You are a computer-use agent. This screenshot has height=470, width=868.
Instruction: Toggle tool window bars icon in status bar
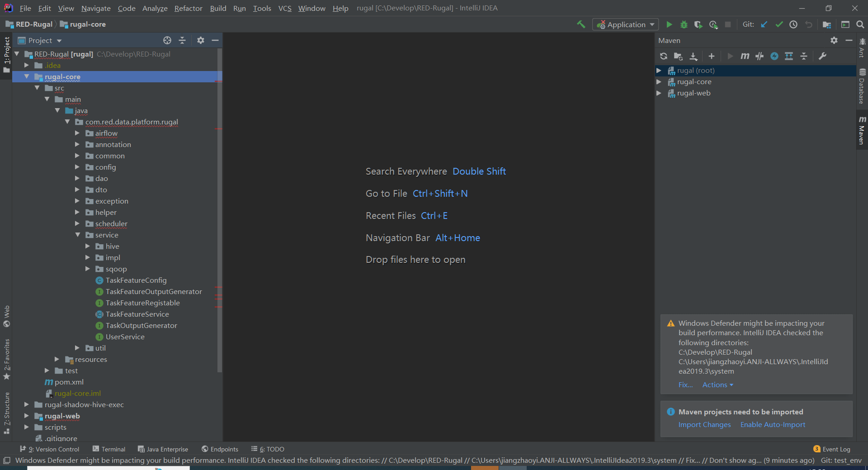[7, 461]
